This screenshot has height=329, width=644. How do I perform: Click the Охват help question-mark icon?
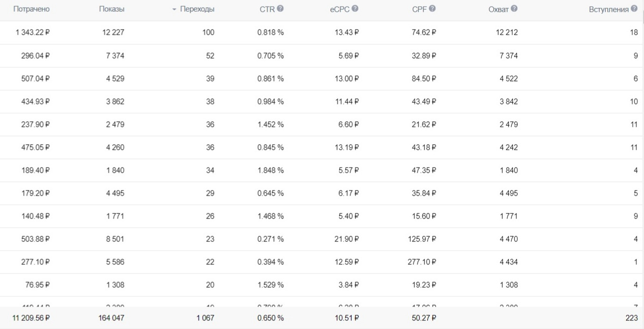tap(514, 9)
